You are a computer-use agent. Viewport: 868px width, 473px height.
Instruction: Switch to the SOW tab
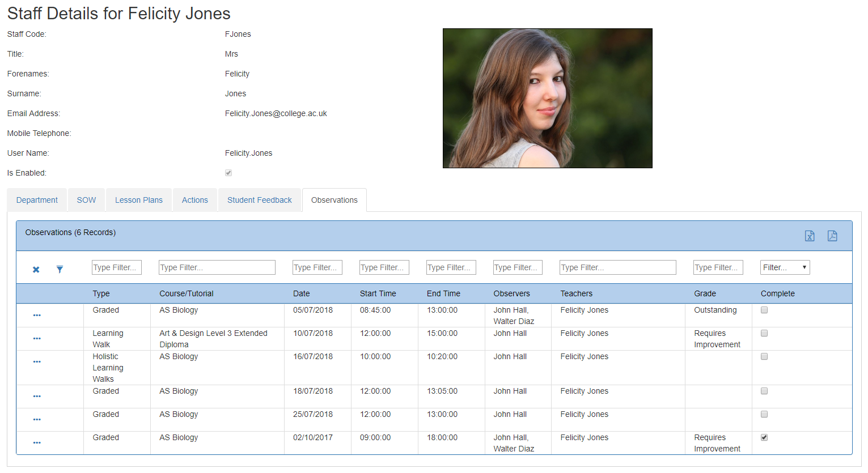pos(86,200)
